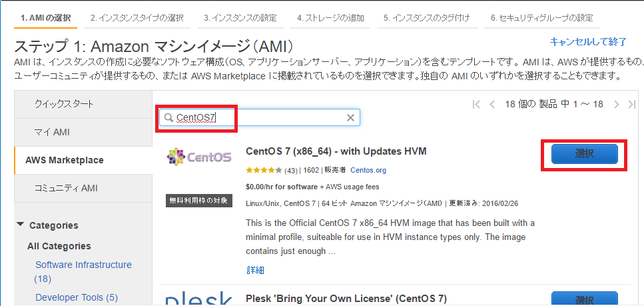Go to previous page of results
Viewport: 644px width, 306px height.
pyautogui.click(x=492, y=104)
